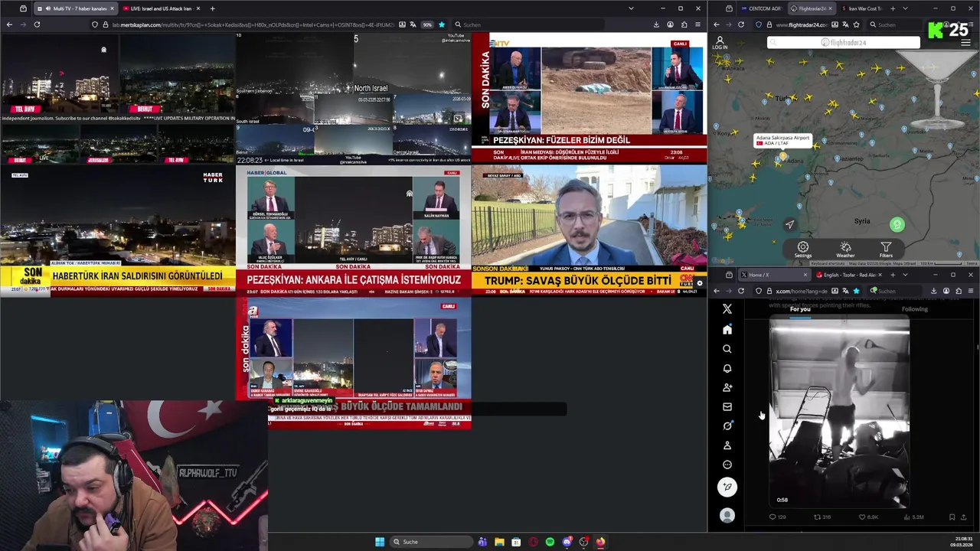Image resolution: width=980 pixels, height=551 pixels.
Task: Open tab list dropdown in Flightradar window
Action: 905,8
